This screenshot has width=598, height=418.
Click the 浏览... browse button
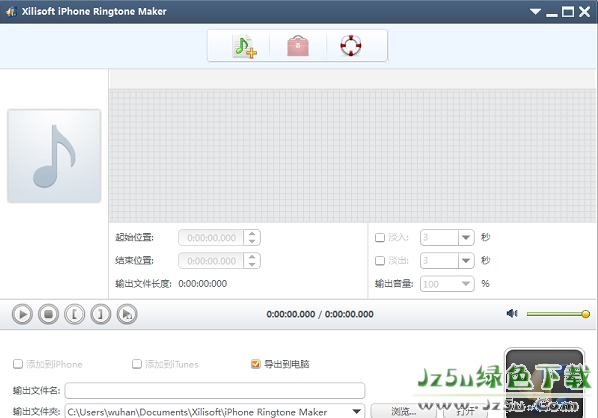403,411
